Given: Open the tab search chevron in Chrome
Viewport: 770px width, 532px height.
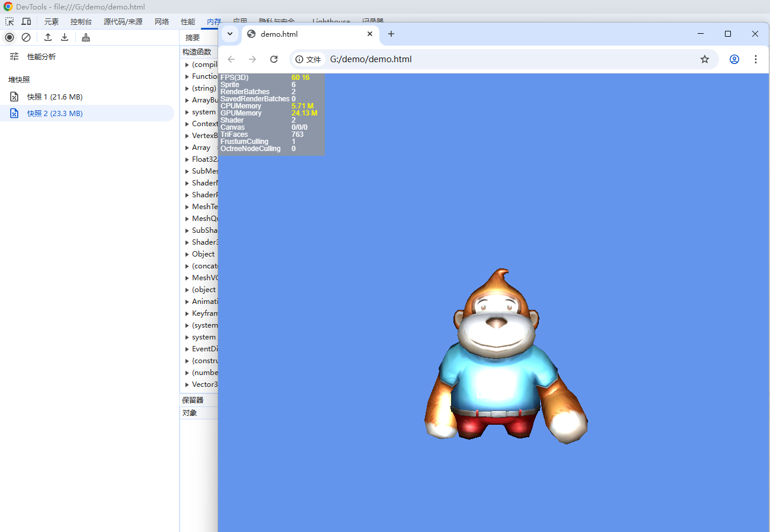Looking at the screenshot, I should coord(230,34).
